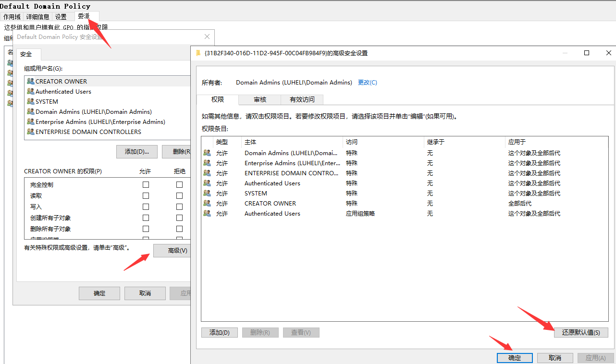
Task: Tick the allow checkbox for 完全控制
Action: pos(146,184)
